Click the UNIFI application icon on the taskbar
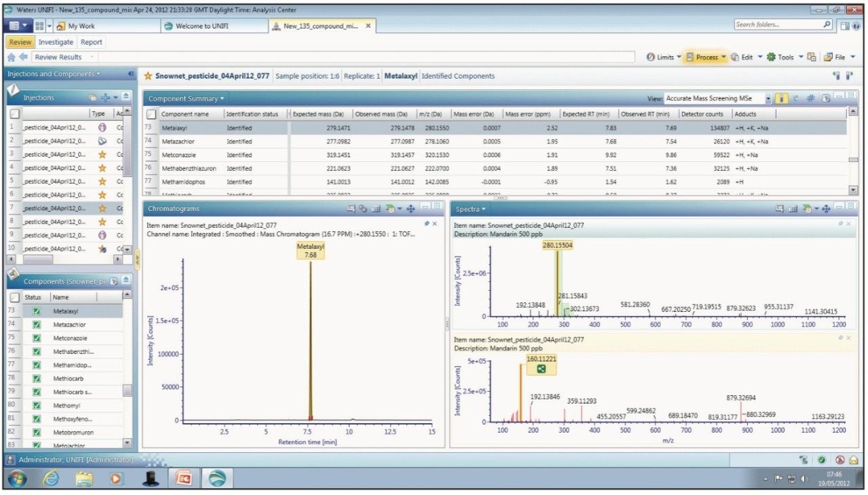The image size is (868, 495). [x=217, y=478]
